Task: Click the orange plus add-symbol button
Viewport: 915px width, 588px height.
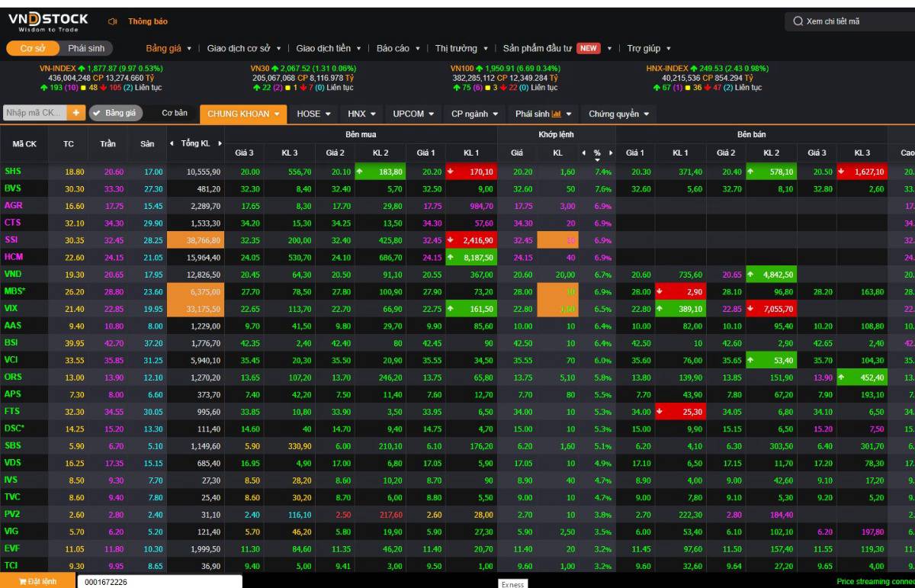Action: 76,113
